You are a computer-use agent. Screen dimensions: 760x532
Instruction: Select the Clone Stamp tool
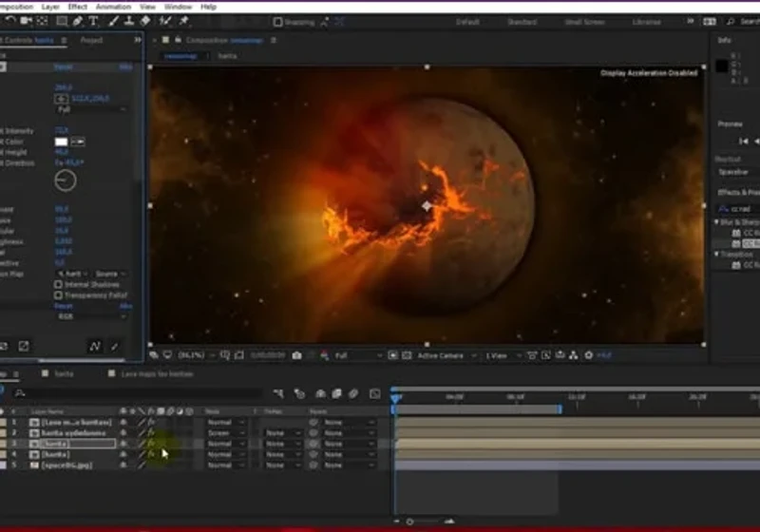pyautogui.click(x=129, y=21)
